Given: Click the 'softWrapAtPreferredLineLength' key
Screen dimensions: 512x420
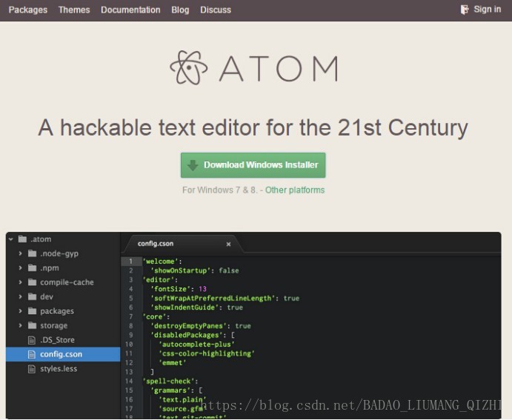Looking at the screenshot, I should click(212, 299).
